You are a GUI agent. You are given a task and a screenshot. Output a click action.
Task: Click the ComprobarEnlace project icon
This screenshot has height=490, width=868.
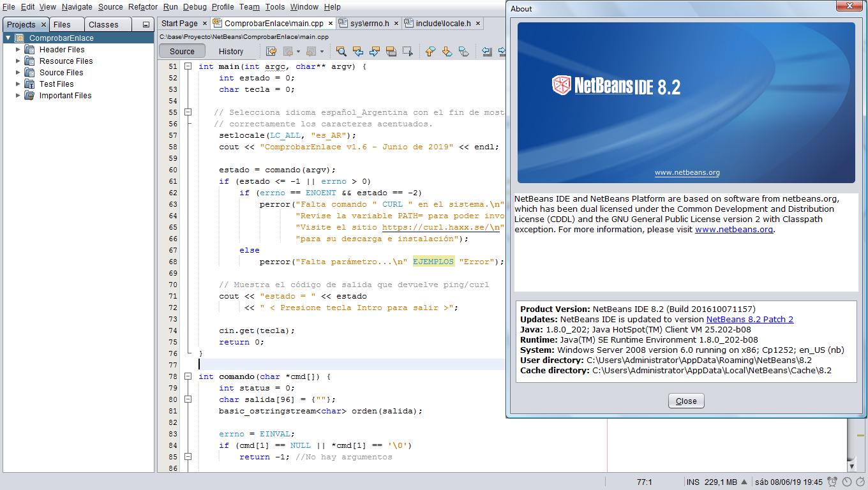point(20,38)
